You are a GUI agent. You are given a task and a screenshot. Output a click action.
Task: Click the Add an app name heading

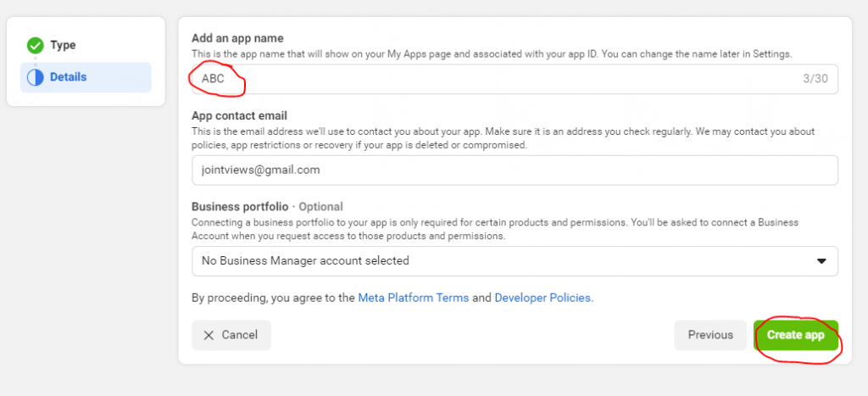point(237,38)
